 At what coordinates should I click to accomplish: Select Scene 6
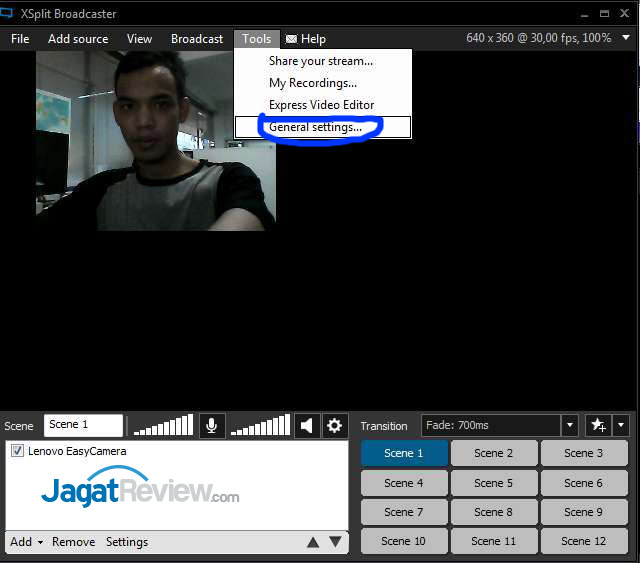584,483
